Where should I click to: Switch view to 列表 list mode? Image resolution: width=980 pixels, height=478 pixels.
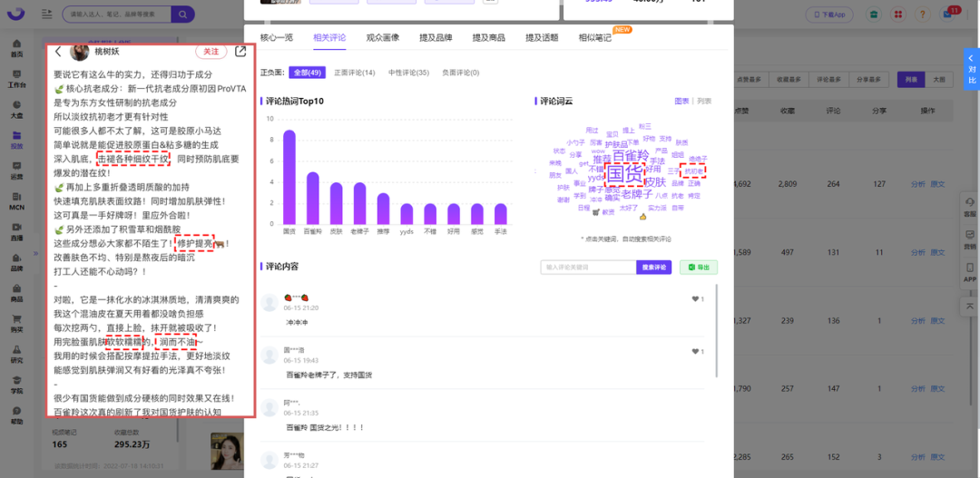(x=911, y=79)
